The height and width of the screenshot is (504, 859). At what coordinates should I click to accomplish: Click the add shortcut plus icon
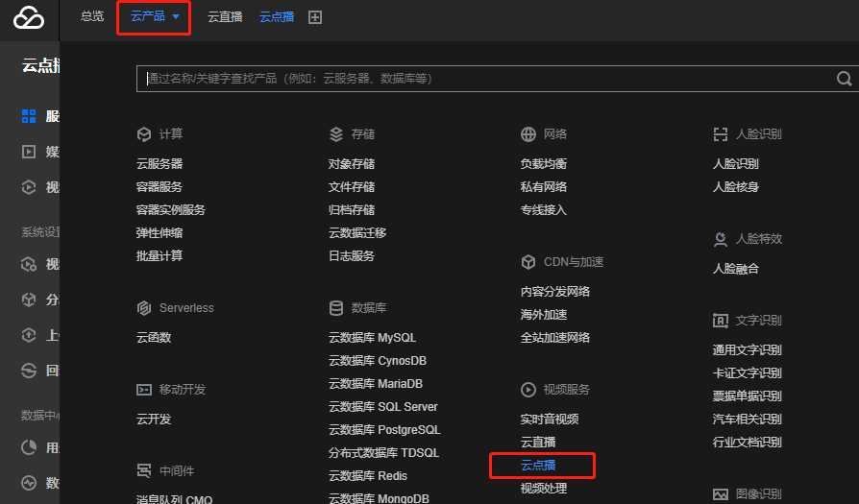tap(315, 17)
